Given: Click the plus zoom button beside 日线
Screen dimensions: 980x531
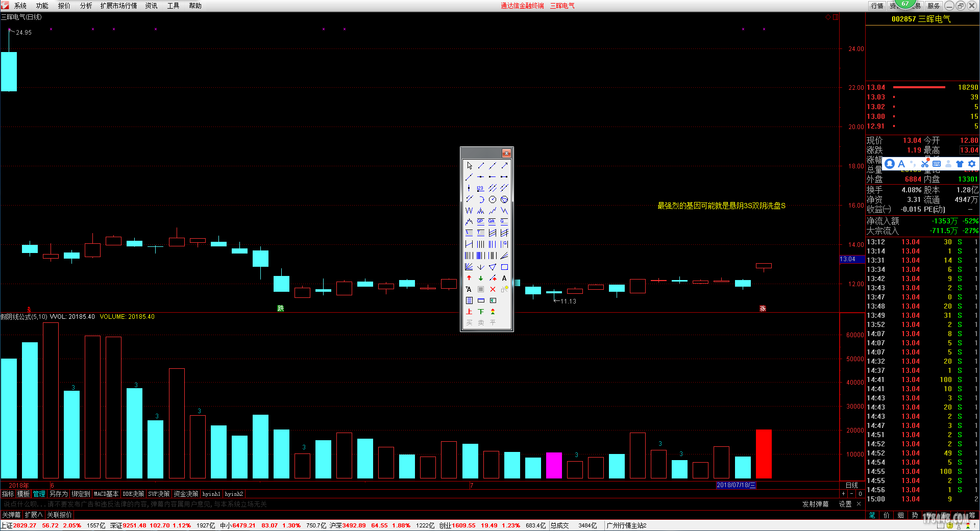Looking at the screenshot, I should coord(843,494).
